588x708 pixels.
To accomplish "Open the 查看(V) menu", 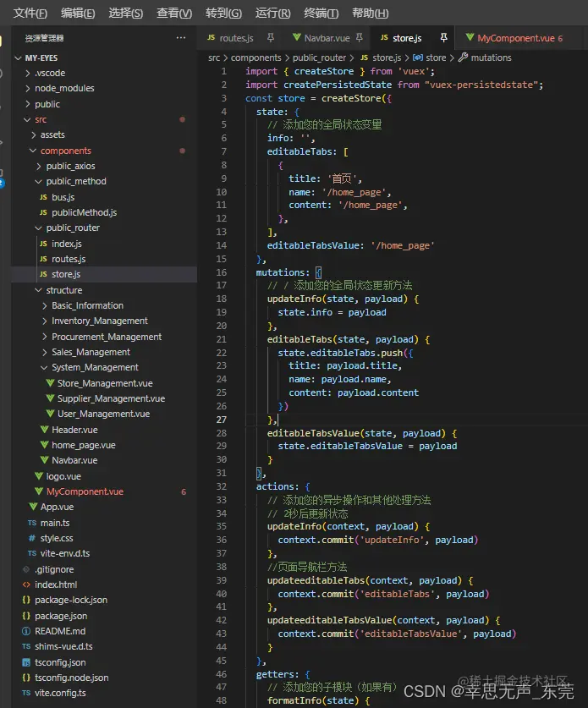I will tap(174, 13).
